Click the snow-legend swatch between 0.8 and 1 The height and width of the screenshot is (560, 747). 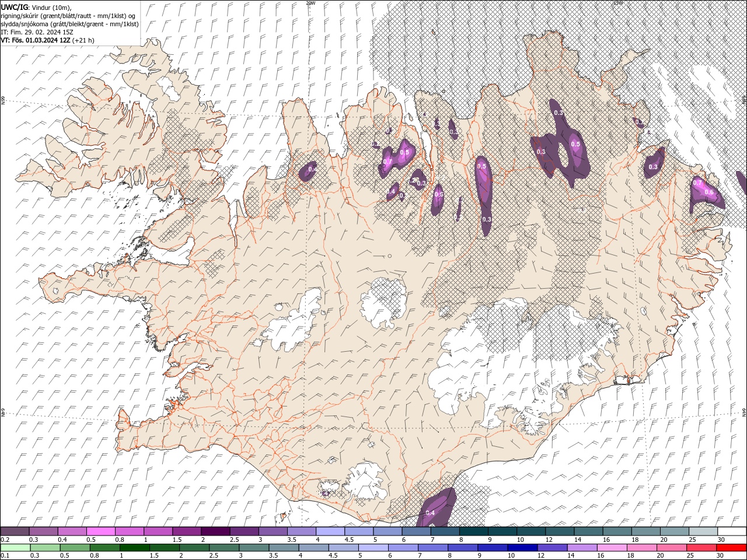129,531
